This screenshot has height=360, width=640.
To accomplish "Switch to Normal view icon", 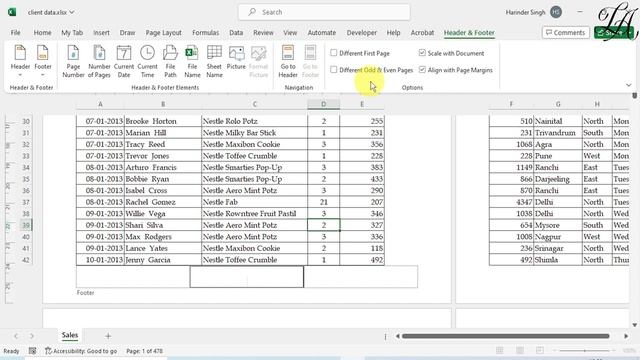I will click(x=500, y=350).
